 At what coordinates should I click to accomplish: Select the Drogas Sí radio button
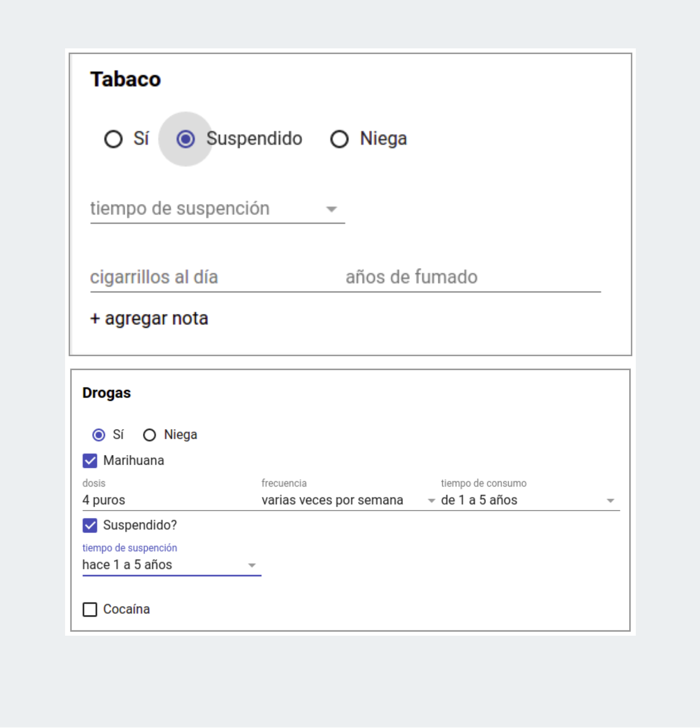click(98, 435)
